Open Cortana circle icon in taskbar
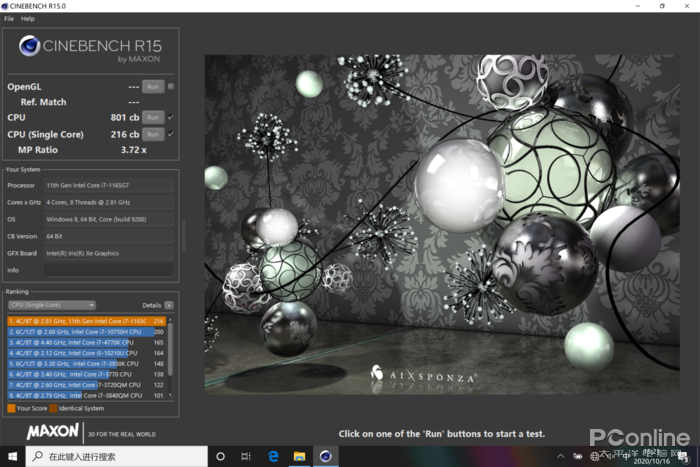The width and height of the screenshot is (700, 467). pyautogui.click(x=221, y=456)
